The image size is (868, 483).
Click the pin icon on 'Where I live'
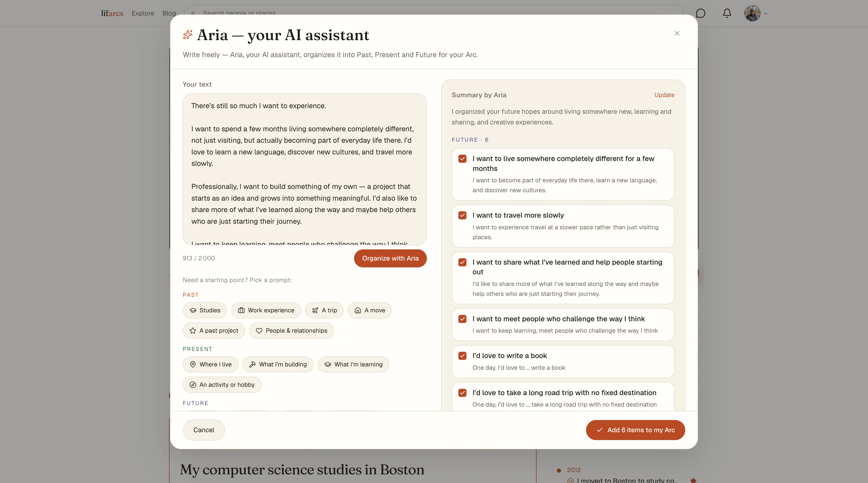tap(193, 364)
